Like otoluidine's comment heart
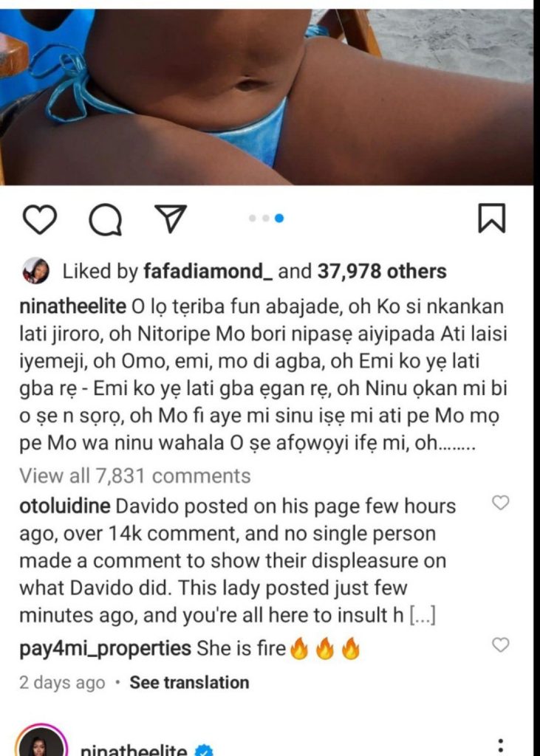This screenshot has height=756, width=540. pyautogui.click(x=500, y=503)
